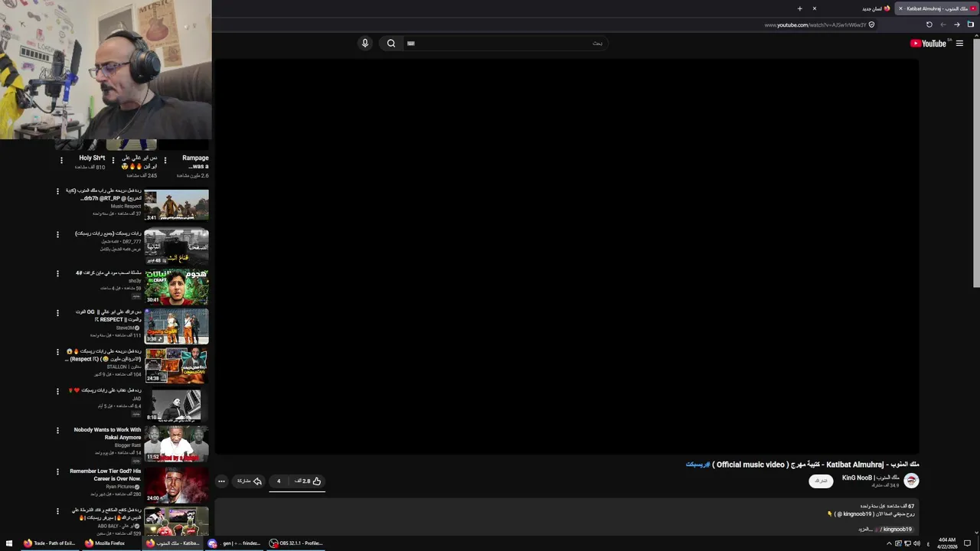The height and width of the screenshot is (551, 980).
Task: Dislike the video showing count 4
Action: pyautogui.click(x=279, y=481)
